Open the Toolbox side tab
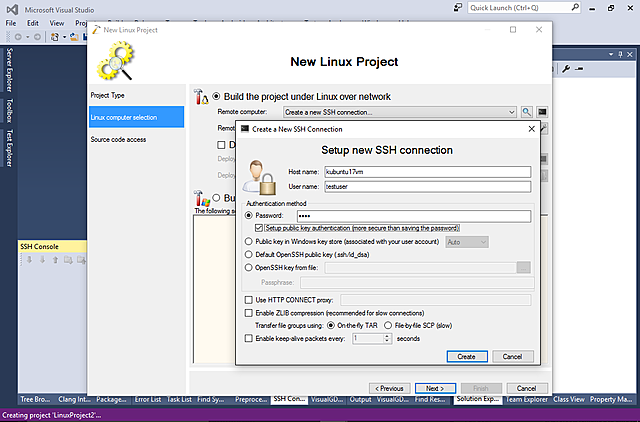This screenshot has height=422, width=640. pyautogui.click(x=9, y=111)
